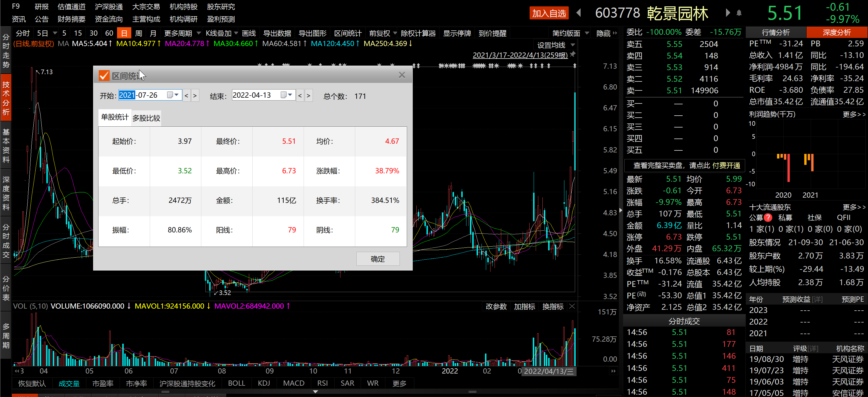Viewport: 868px width, 397px height.
Task: Select 分时成交 in left sidebar
Action: pos(6,241)
